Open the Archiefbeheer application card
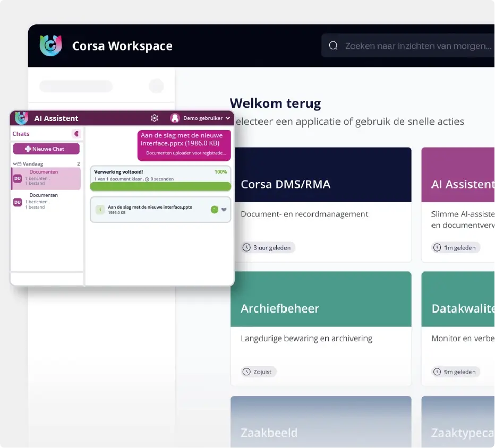The height and width of the screenshot is (448, 495). (321, 329)
